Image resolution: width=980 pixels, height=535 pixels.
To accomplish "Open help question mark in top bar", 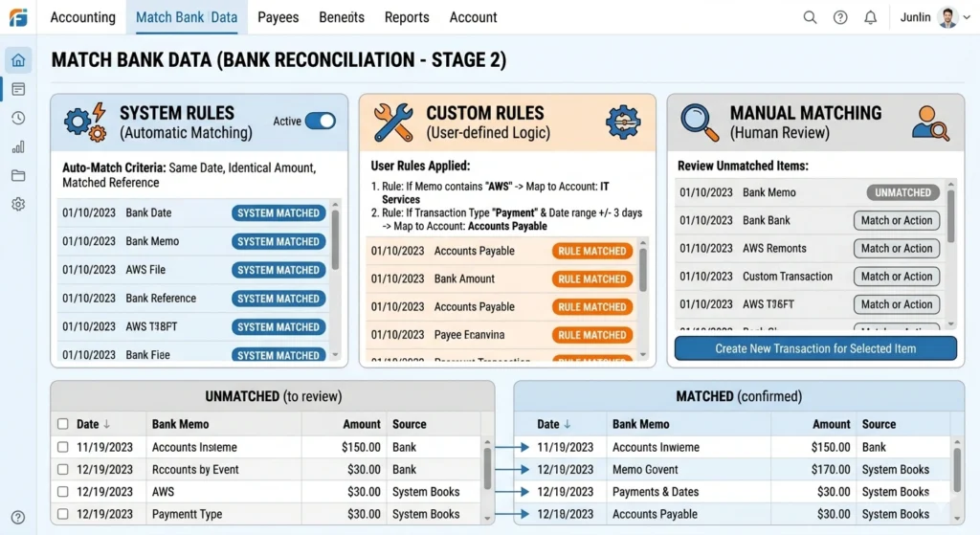I will click(840, 17).
